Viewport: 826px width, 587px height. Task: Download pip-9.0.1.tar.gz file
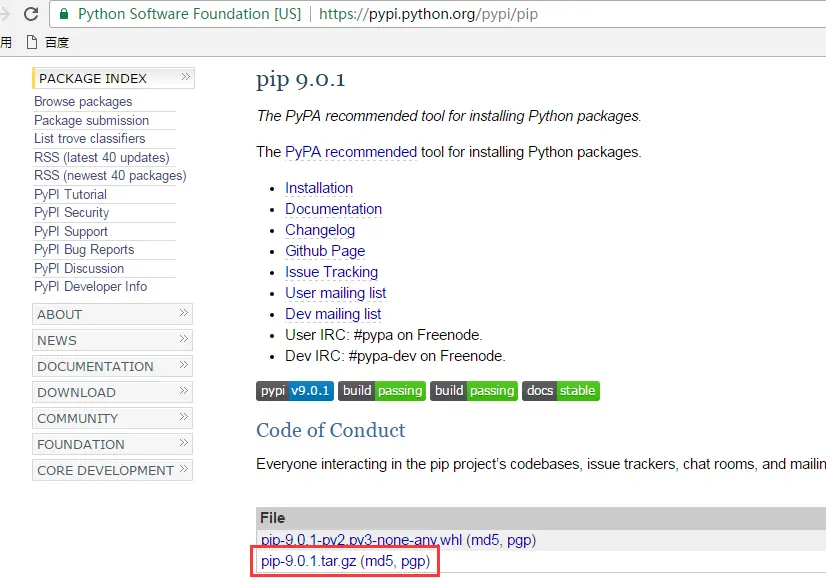pos(309,561)
